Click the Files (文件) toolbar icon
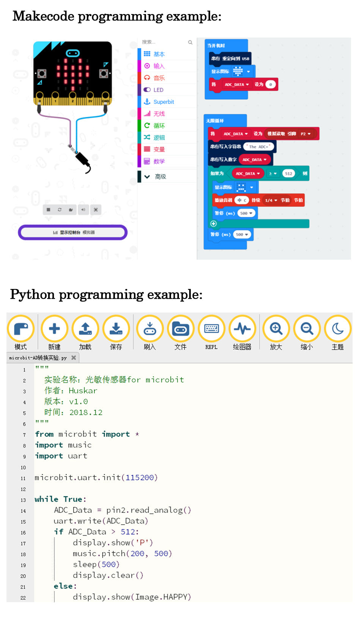 pos(180,329)
